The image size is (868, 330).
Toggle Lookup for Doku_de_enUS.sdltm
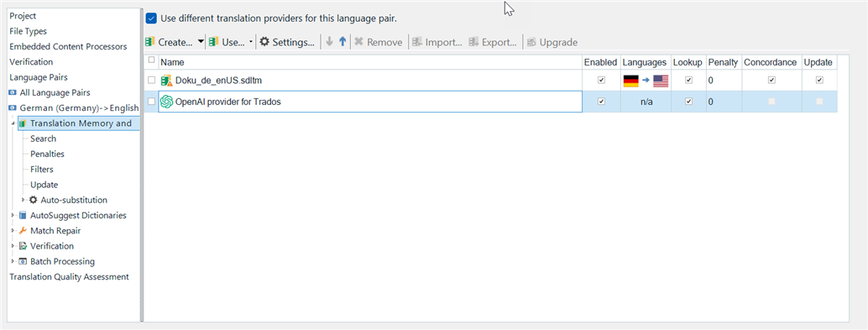pos(688,81)
